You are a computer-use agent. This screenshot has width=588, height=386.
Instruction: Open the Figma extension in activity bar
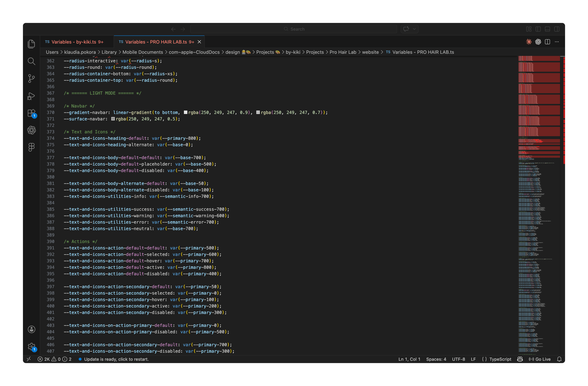pyautogui.click(x=31, y=147)
